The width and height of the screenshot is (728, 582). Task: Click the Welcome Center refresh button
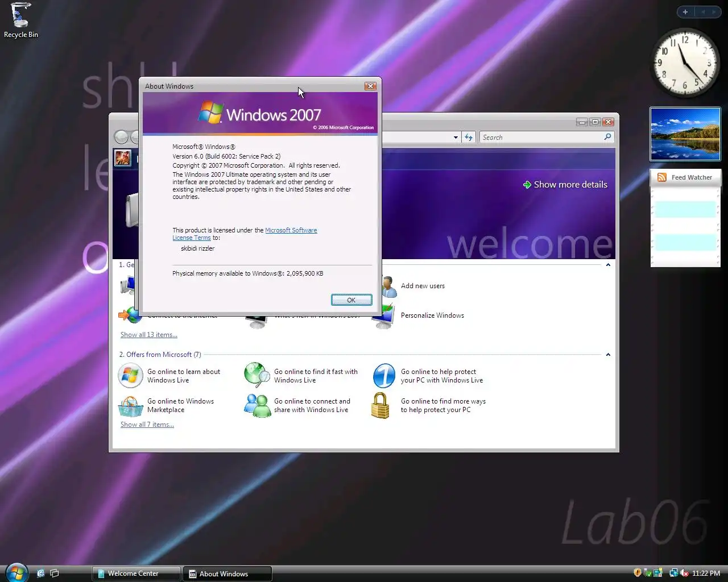(469, 137)
